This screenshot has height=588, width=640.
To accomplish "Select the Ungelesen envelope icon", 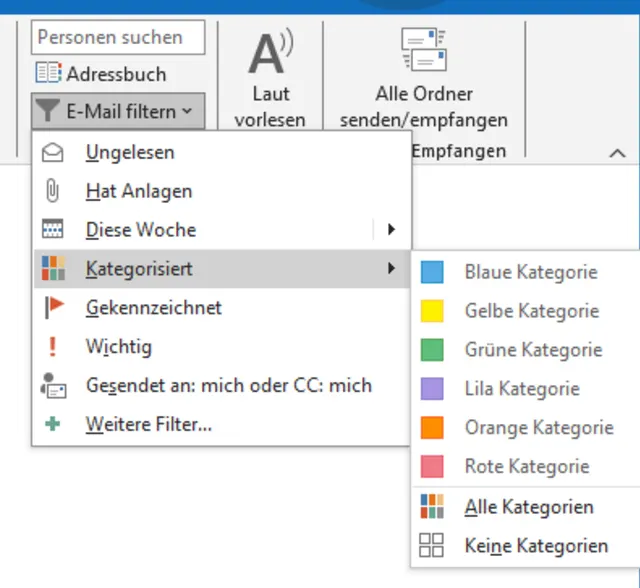I will point(54,153).
